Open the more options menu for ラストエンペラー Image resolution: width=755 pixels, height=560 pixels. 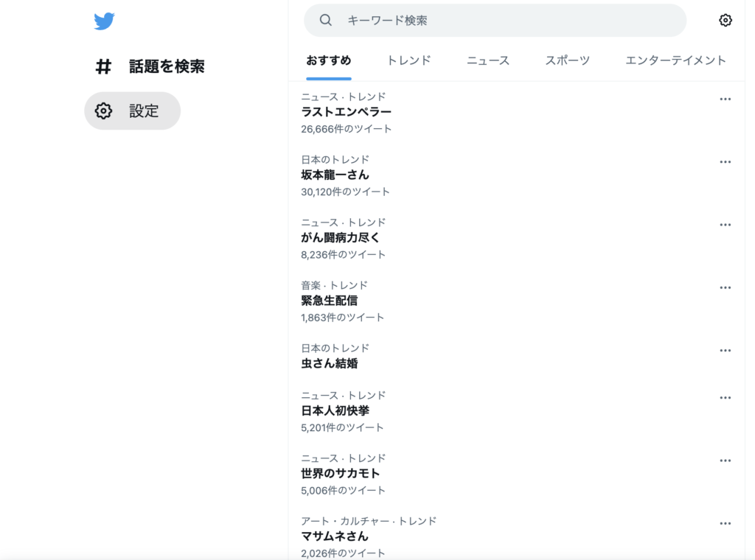[725, 98]
